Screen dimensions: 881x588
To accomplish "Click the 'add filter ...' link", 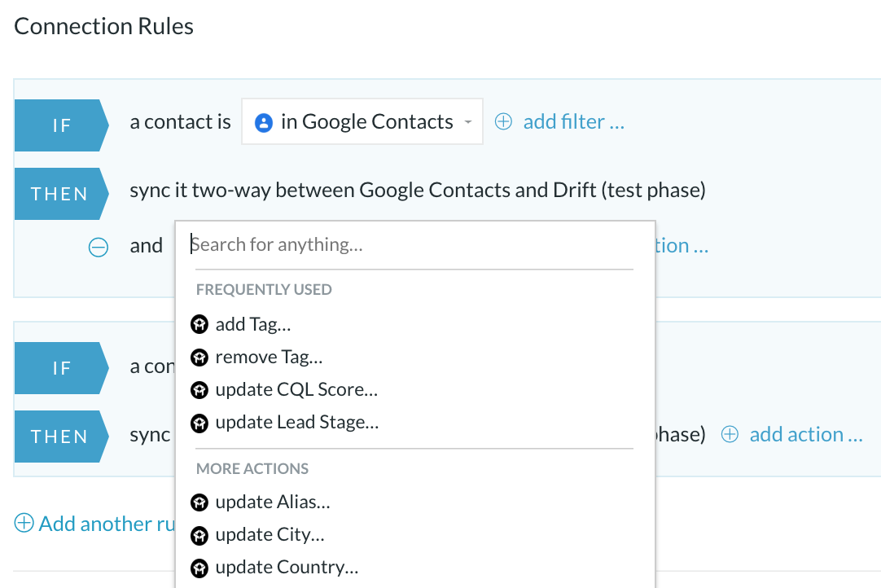I will pyautogui.click(x=574, y=121).
